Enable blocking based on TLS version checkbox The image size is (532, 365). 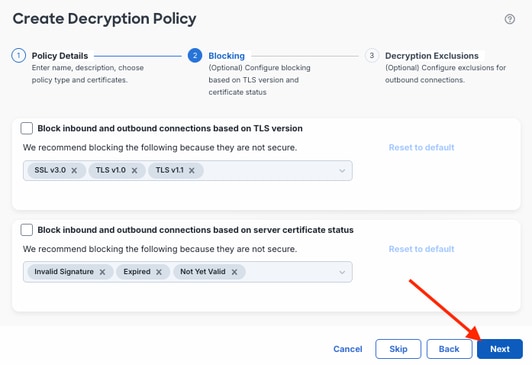pos(26,128)
